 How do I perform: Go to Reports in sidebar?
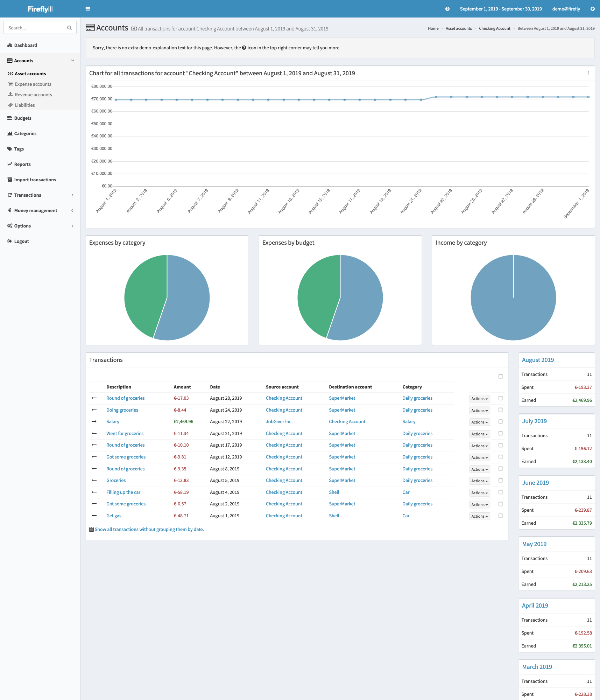[22, 164]
